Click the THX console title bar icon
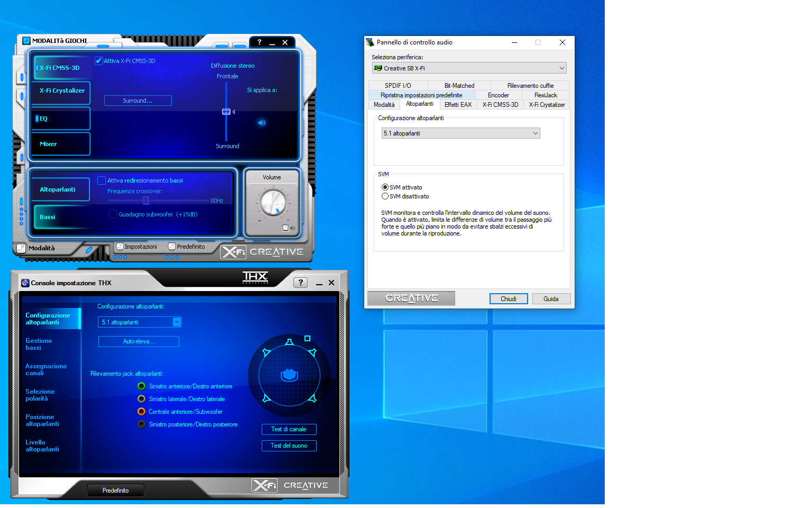The height and width of the screenshot is (508, 812). pyautogui.click(x=25, y=283)
